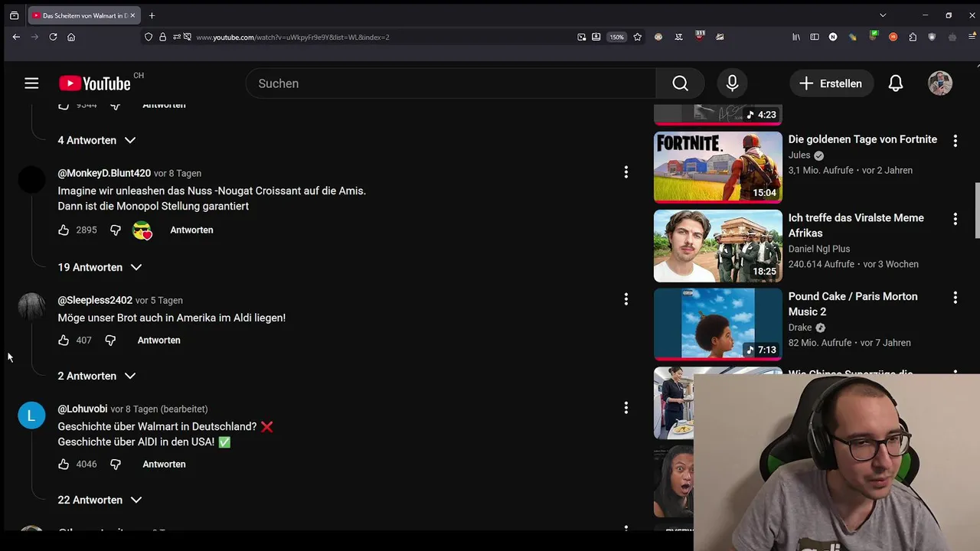Reply to the @Lohuvobi comment via Antworten
The height and width of the screenshot is (551, 980).
[164, 464]
